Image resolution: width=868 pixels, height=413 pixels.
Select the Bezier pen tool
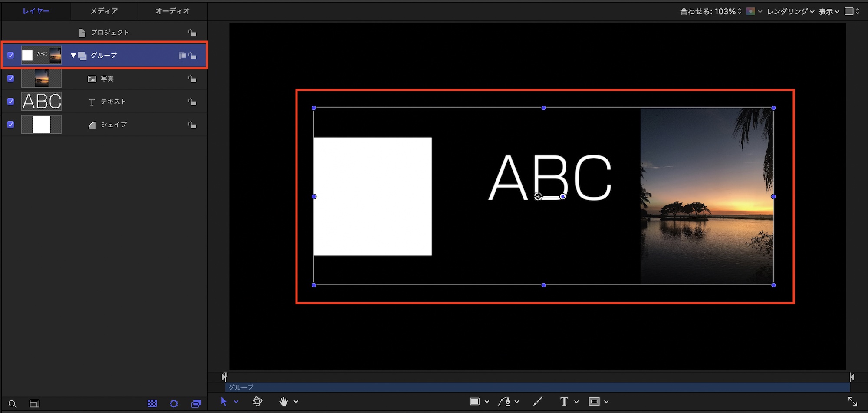pos(504,402)
